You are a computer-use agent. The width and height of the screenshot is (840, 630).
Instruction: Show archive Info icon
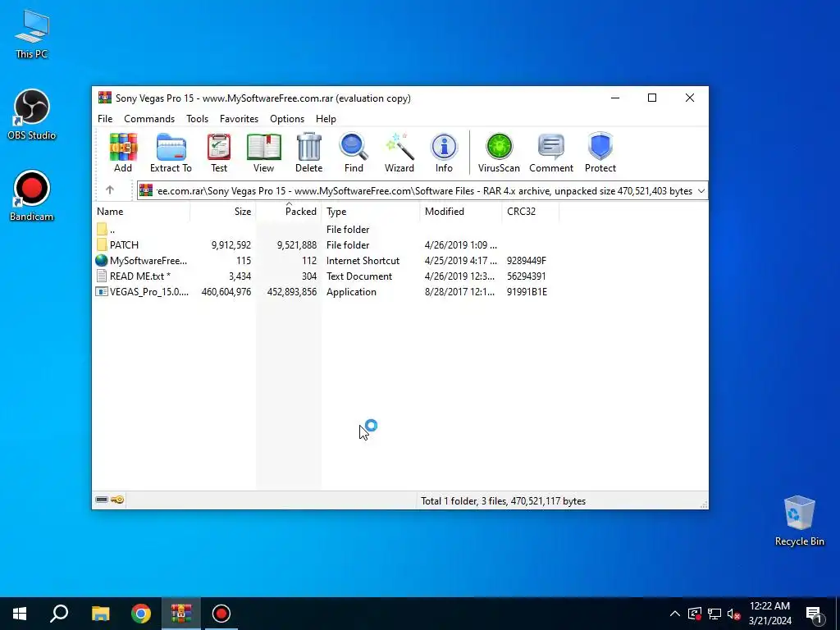click(444, 153)
